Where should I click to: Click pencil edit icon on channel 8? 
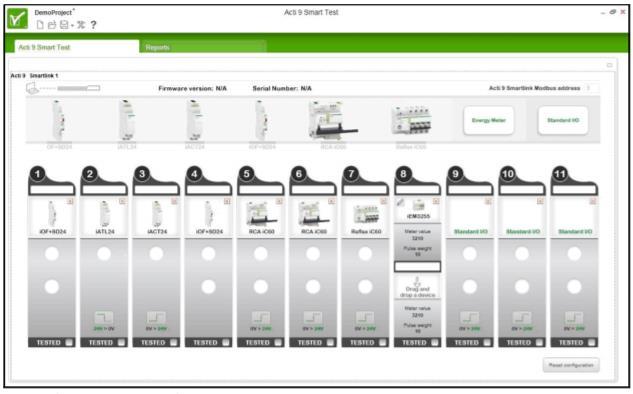tap(400, 202)
